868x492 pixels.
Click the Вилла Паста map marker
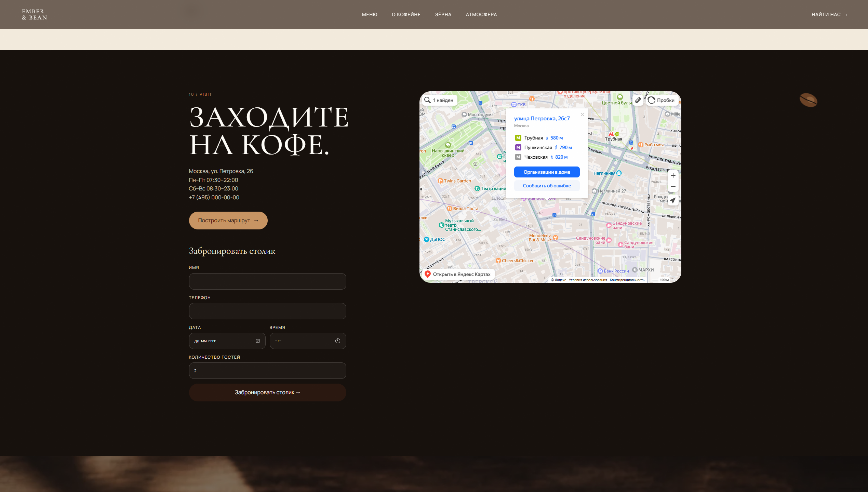[x=450, y=209]
